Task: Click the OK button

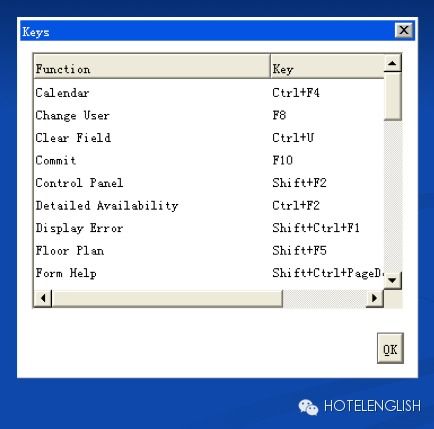Action: coord(390,348)
